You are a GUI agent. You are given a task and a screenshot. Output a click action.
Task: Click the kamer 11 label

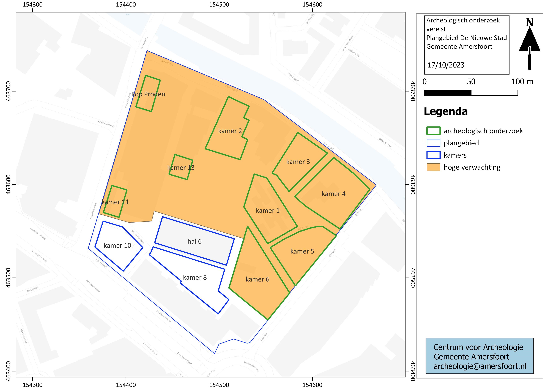(x=115, y=202)
